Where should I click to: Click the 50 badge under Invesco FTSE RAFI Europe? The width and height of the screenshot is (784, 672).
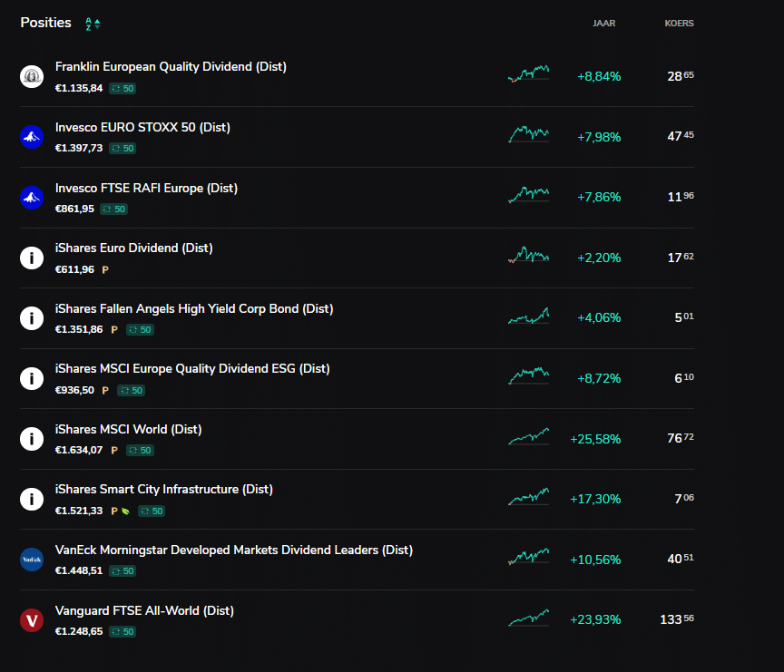(114, 209)
